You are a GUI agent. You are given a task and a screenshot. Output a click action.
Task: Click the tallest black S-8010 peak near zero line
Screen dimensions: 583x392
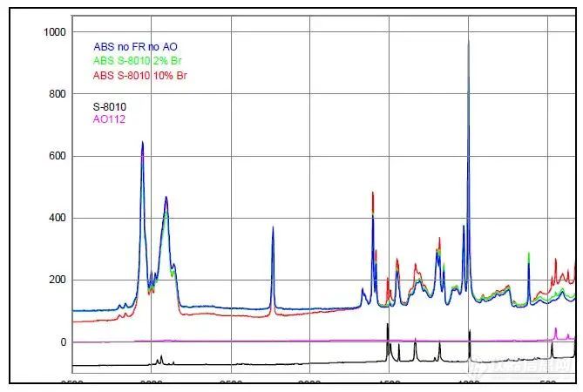[388, 324]
